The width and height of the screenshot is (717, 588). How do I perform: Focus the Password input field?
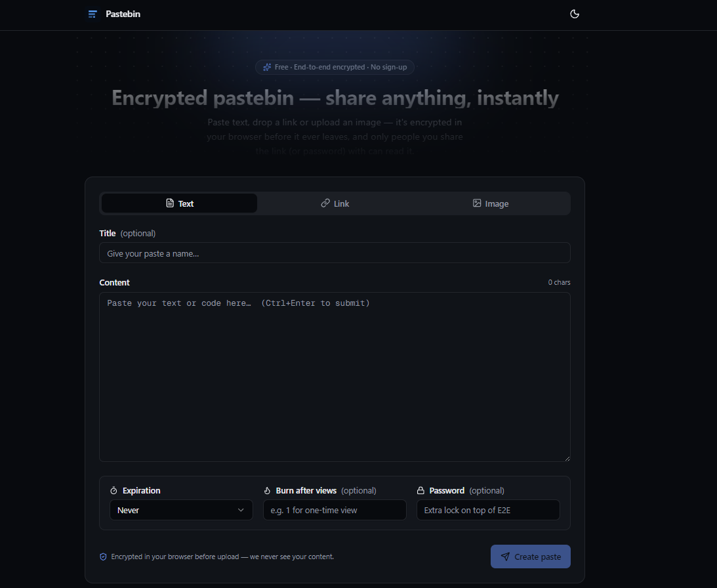[488, 510]
